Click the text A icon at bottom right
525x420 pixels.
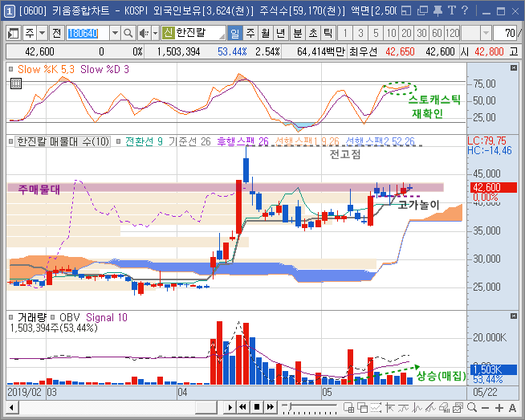(512, 408)
